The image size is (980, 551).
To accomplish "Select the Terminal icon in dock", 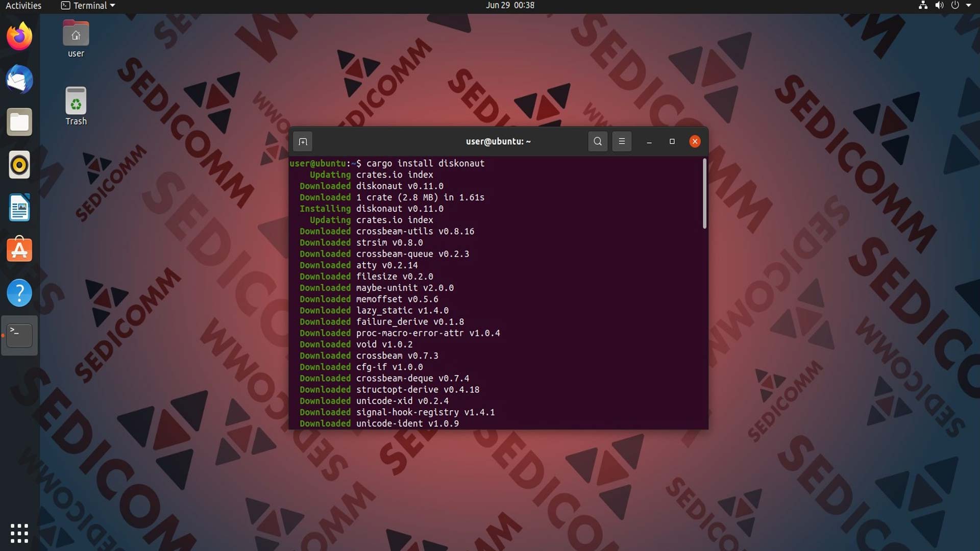I will [19, 335].
